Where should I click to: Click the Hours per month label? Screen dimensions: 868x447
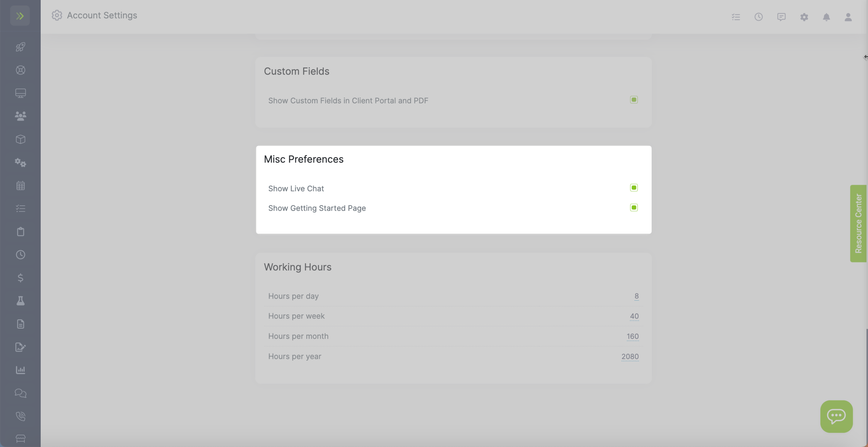coord(298,337)
